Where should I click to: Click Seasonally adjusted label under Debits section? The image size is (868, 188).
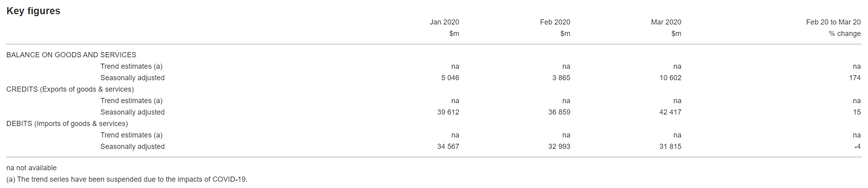tap(132, 147)
